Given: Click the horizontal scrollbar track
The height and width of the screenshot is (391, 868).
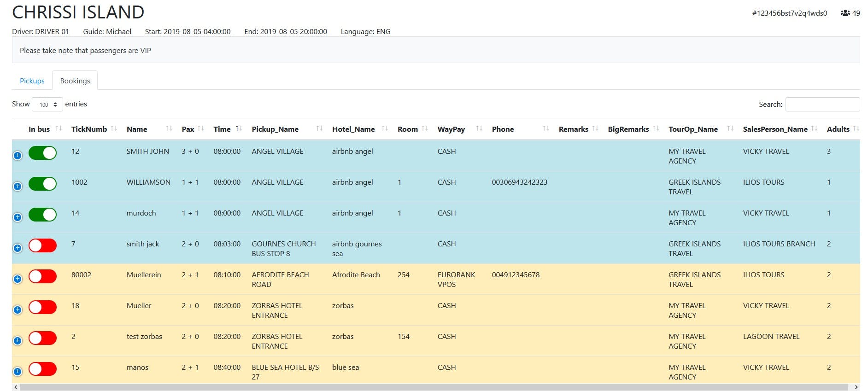Looking at the screenshot, I should pos(433,387).
